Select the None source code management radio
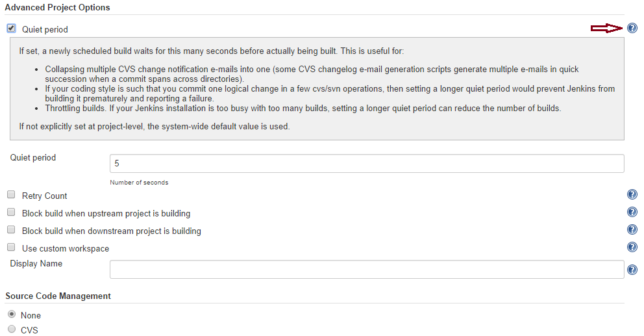Viewport: 644px width, 336px height. [x=11, y=315]
